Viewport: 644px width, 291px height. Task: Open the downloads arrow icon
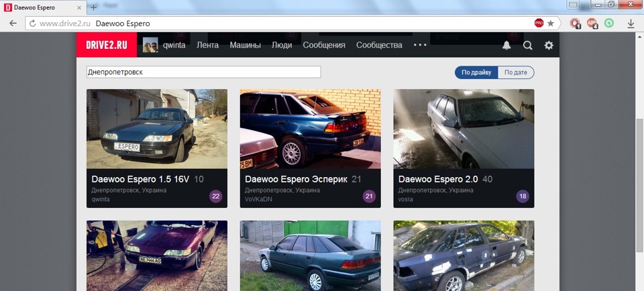pyautogui.click(x=631, y=24)
